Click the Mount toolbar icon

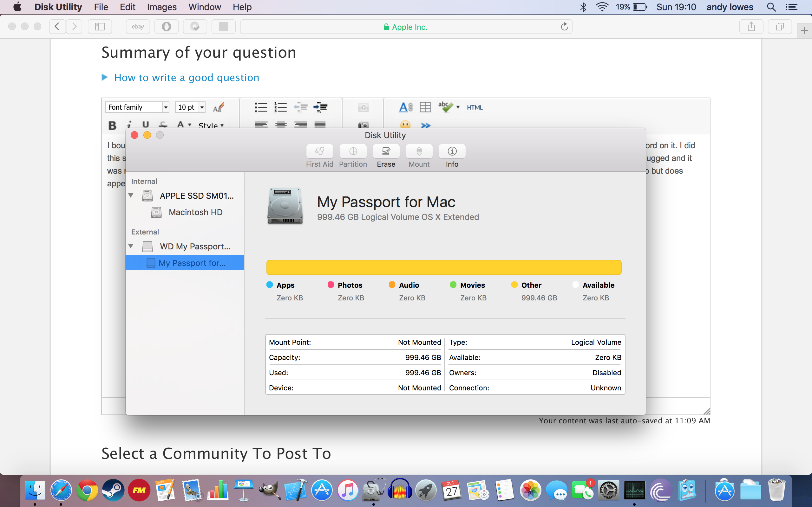[x=419, y=151]
